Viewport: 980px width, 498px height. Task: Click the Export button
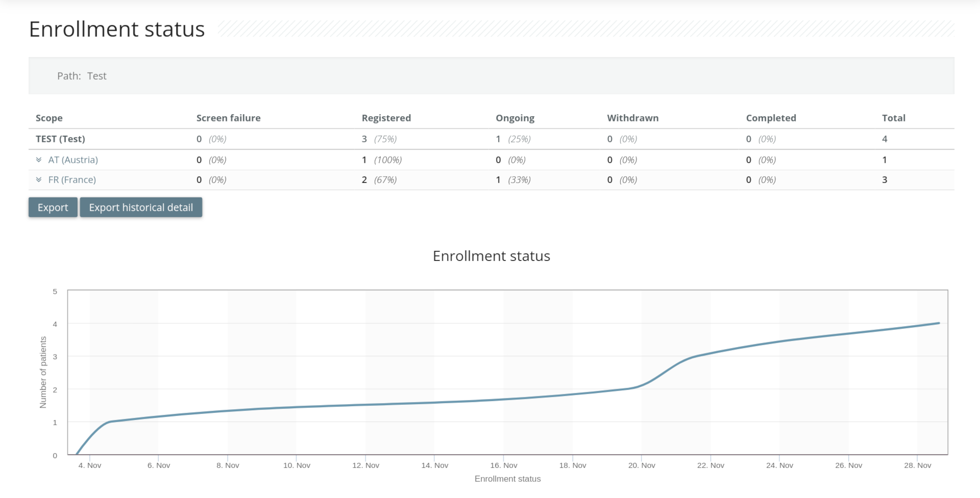(53, 208)
